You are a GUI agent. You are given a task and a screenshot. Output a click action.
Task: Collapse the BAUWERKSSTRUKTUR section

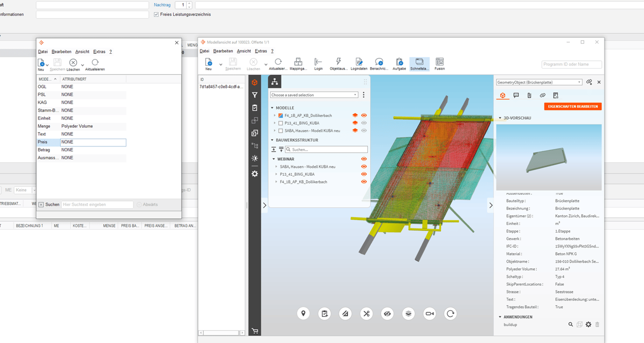tap(273, 140)
